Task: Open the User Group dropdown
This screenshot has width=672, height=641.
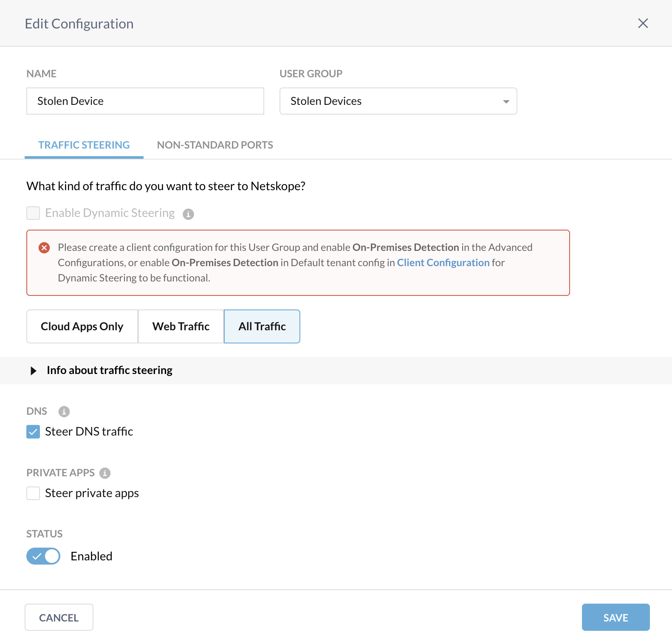Action: [398, 101]
